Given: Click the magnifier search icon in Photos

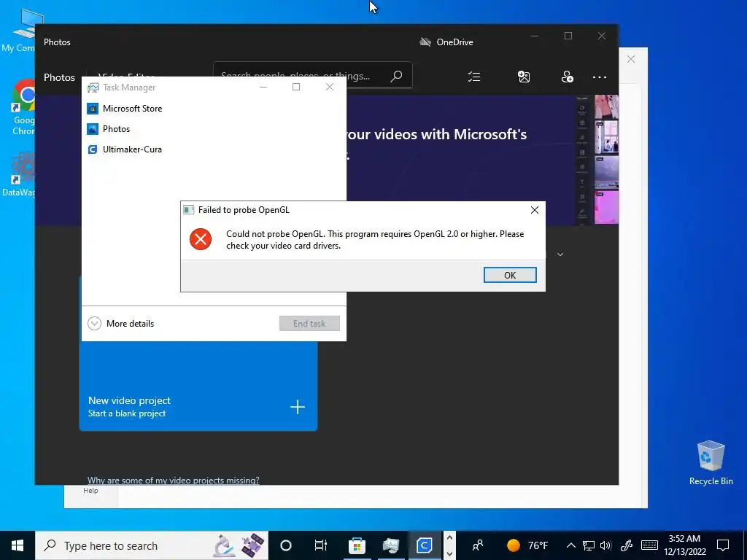Looking at the screenshot, I should tap(396, 76).
